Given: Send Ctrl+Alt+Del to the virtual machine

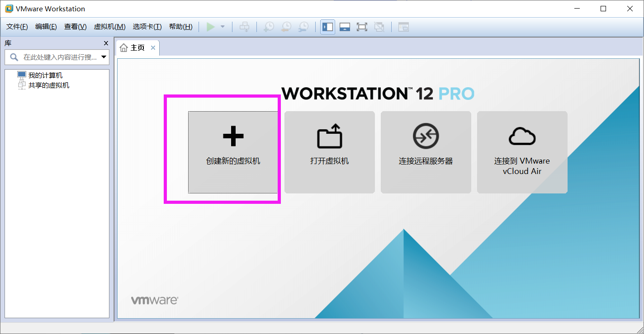Looking at the screenshot, I should coord(245,27).
